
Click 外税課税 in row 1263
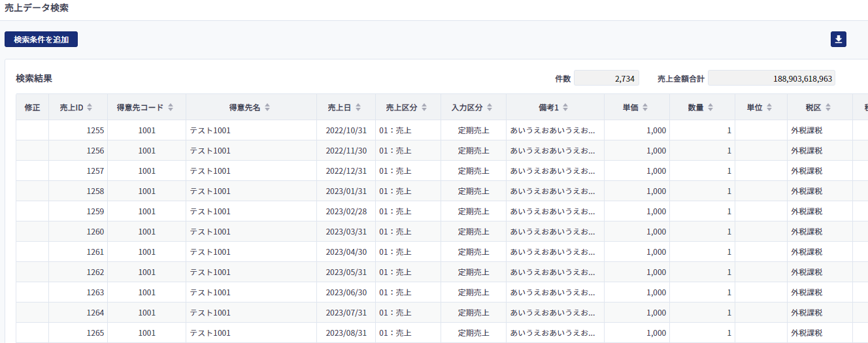pos(807,293)
